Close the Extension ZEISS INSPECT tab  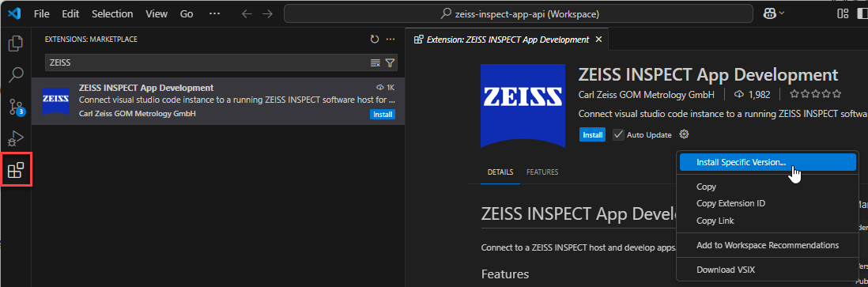(x=598, y=40)
